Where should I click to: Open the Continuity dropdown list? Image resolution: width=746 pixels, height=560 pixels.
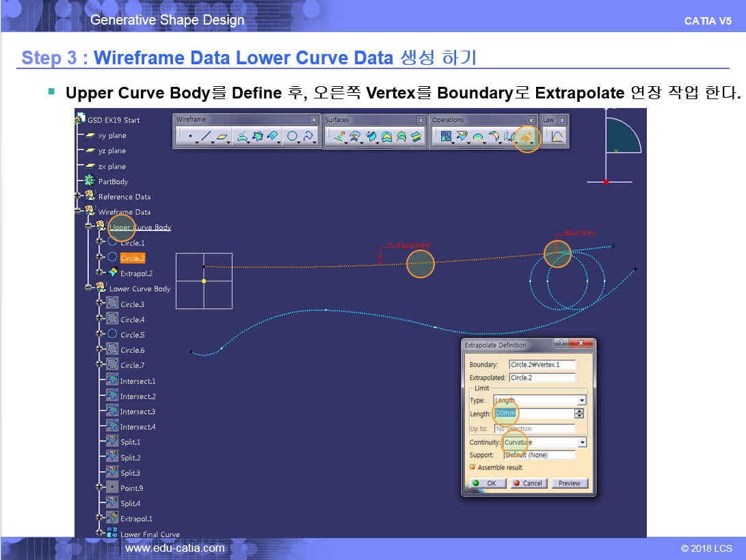(x=581, y=442)
